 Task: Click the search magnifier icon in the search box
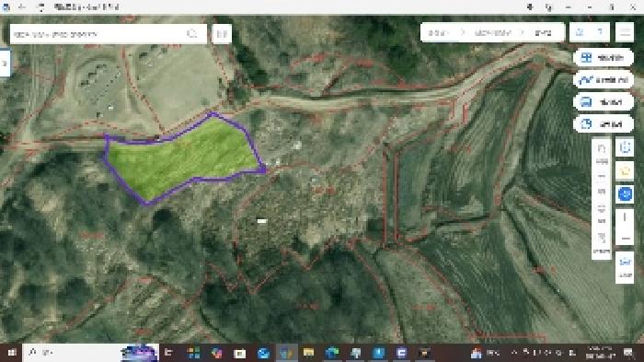191,34
